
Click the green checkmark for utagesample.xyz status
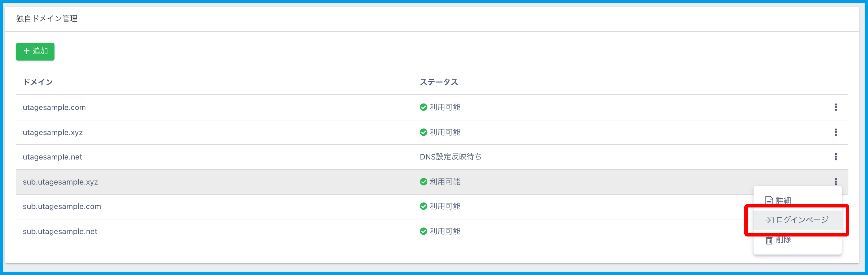[424, 132]
